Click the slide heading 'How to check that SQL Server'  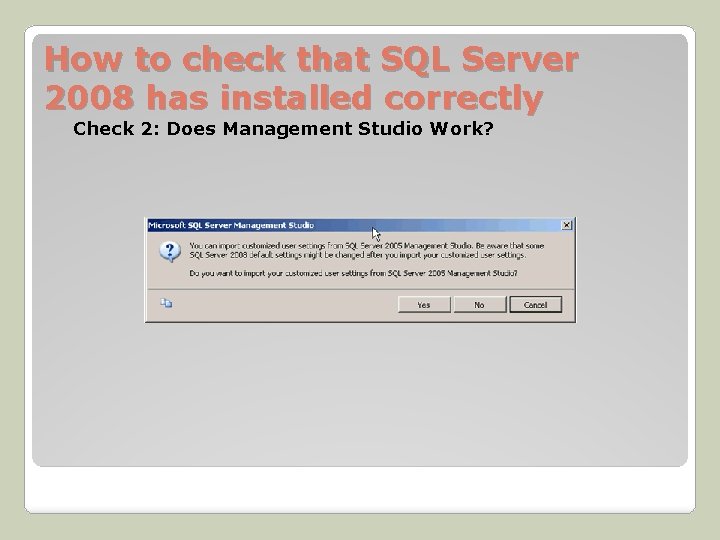click(x=311, y=59)
